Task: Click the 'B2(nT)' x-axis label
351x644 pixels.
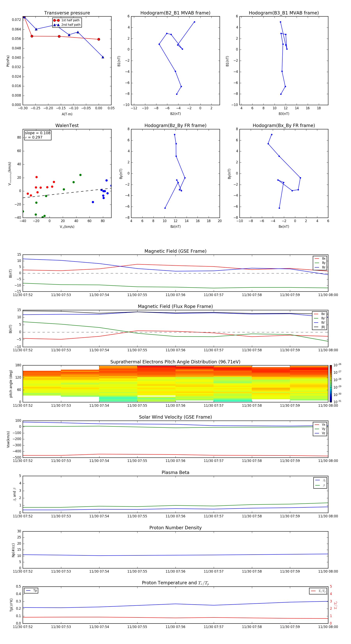Action: click(x=175, y=114)
